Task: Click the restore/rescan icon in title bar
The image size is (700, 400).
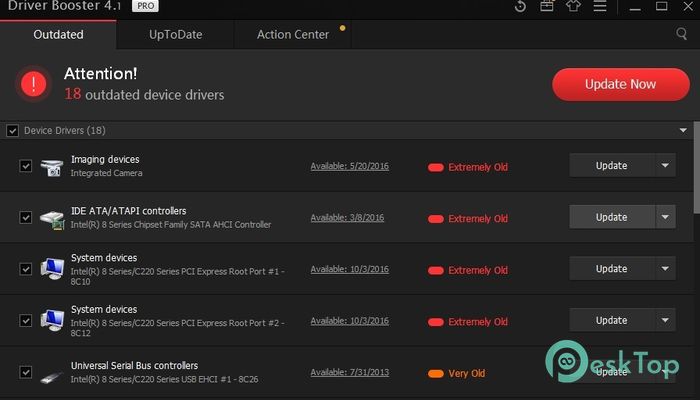Action: point(520,6)
